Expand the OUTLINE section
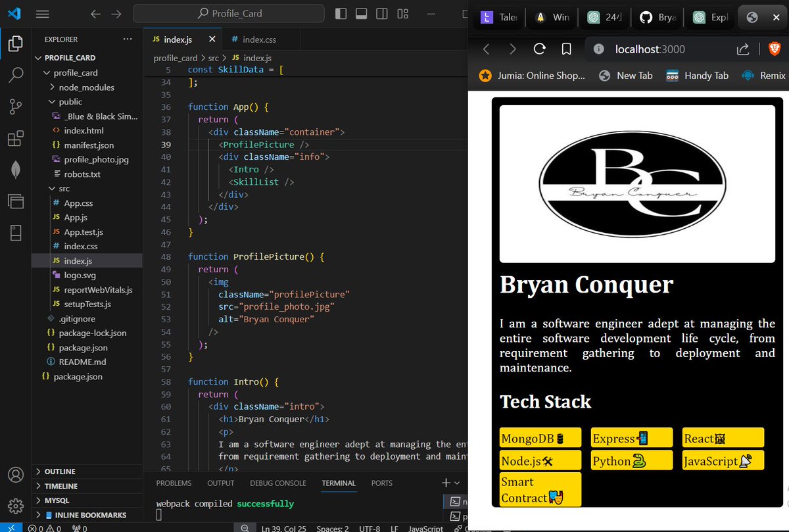The width and height of the screenshot is (789, 532). pos(60,472)
